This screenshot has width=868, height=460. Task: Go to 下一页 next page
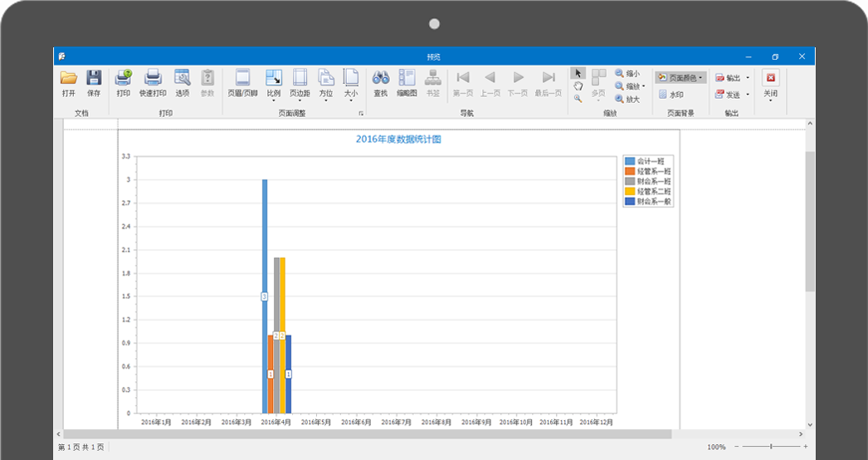tap(518, 83)
